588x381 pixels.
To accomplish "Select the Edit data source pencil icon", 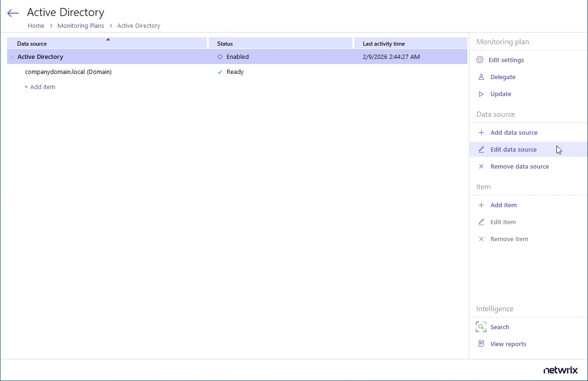I will pyautogui.click(x=481, y=149).
